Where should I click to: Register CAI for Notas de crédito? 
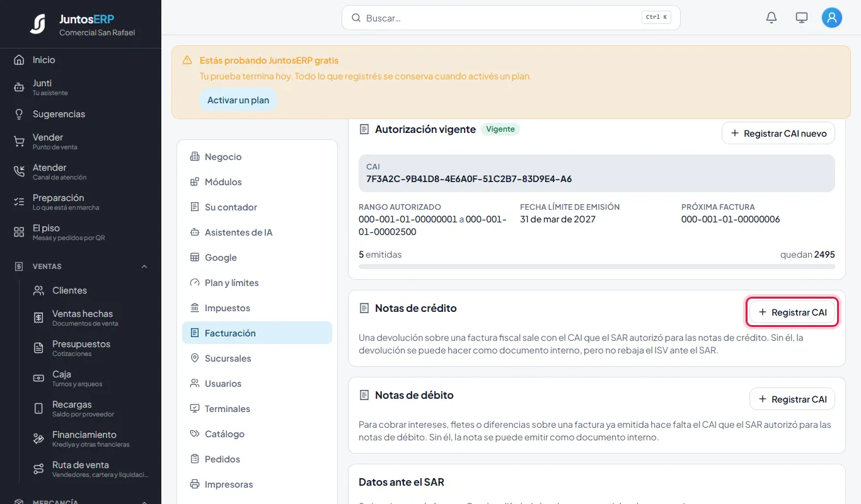point(792,312)
